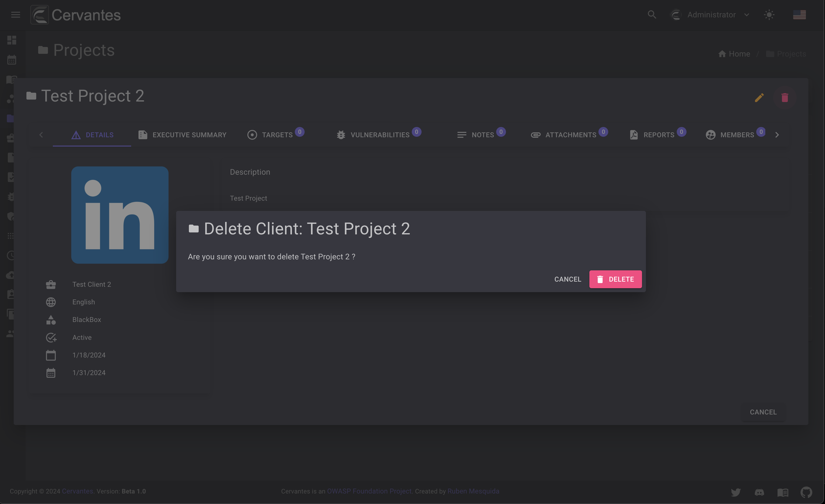Click the globe language icon

51,302
